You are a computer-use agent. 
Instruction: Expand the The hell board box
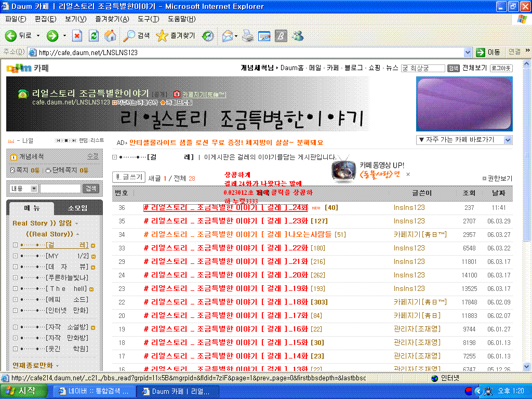click(x=15, y=288)
